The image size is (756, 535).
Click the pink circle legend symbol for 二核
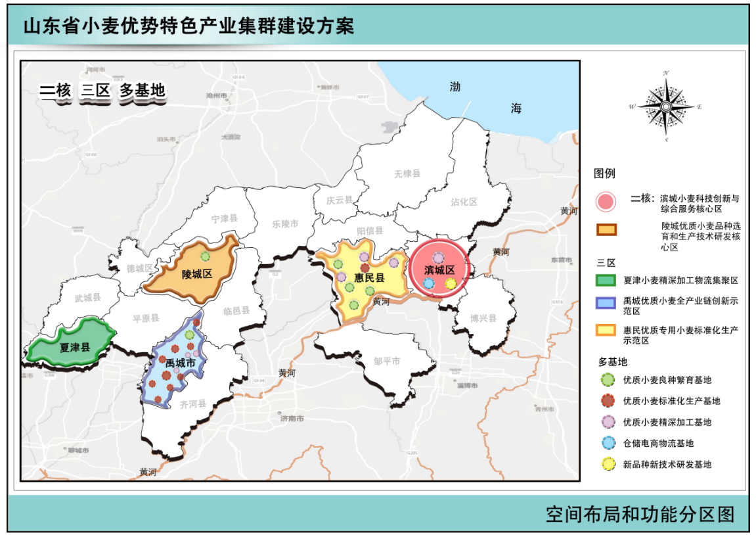pos(606,202)
